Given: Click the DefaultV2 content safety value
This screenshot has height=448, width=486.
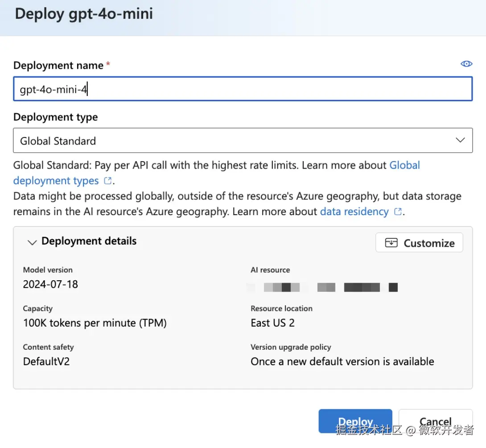Looking at the screenshot, I should coord(46,361).
